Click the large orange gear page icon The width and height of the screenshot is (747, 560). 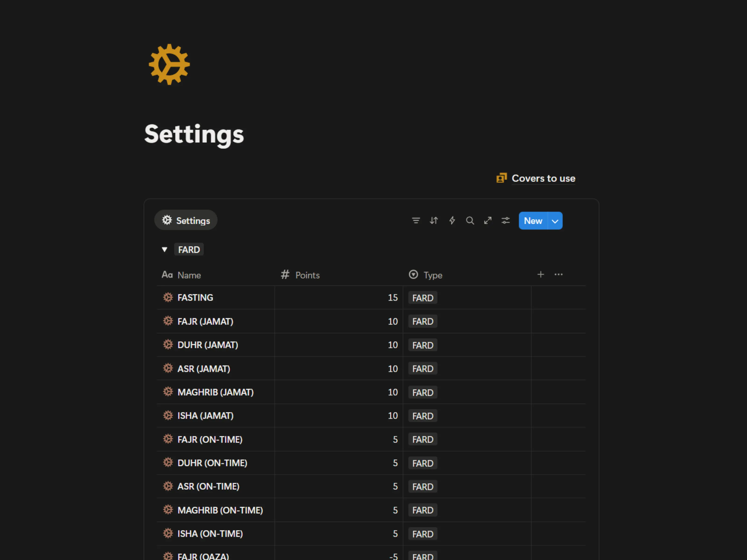click(169, 64)
